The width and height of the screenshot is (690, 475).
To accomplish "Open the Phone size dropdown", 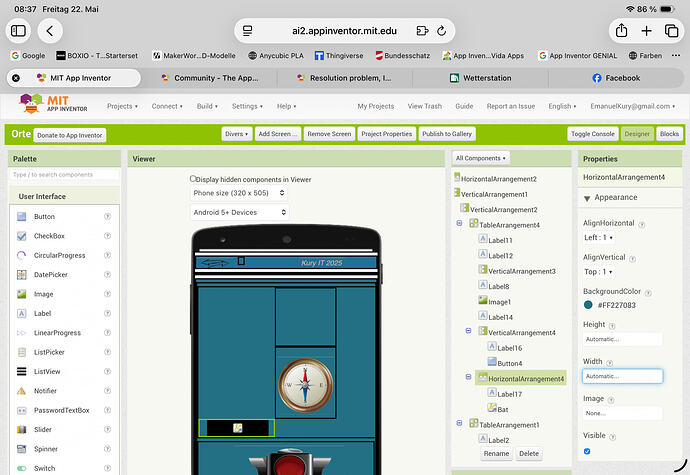I will [x=239, y=193].
